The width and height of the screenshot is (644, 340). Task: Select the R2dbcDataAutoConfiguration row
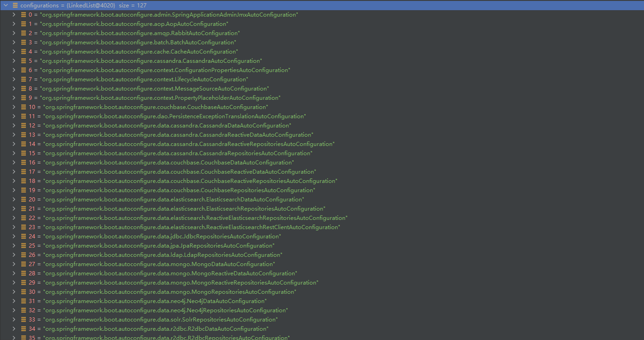pyautogui.click(x=322, y=329)
